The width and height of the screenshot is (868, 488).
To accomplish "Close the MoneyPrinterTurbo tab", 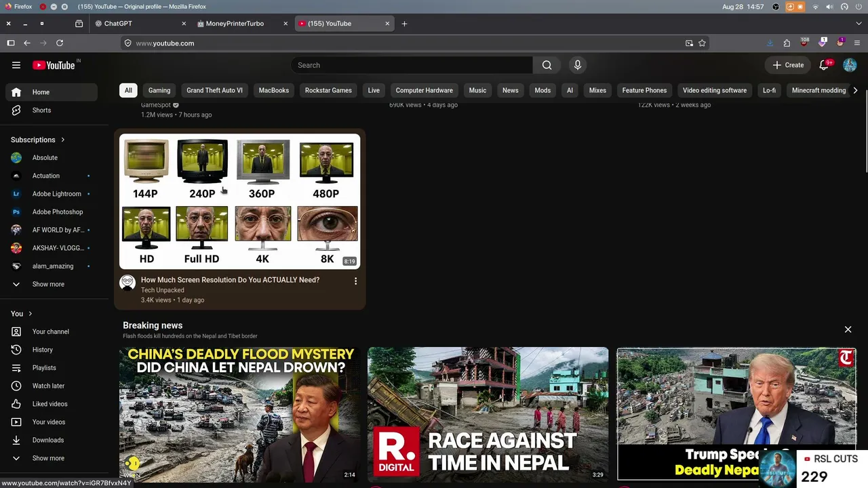I will tap(285, 24).
